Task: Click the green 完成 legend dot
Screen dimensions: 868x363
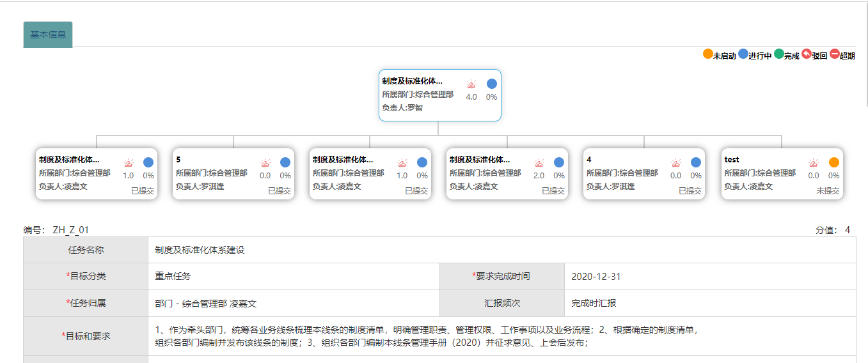Action: pyautogui.click(x=778, y=54)
